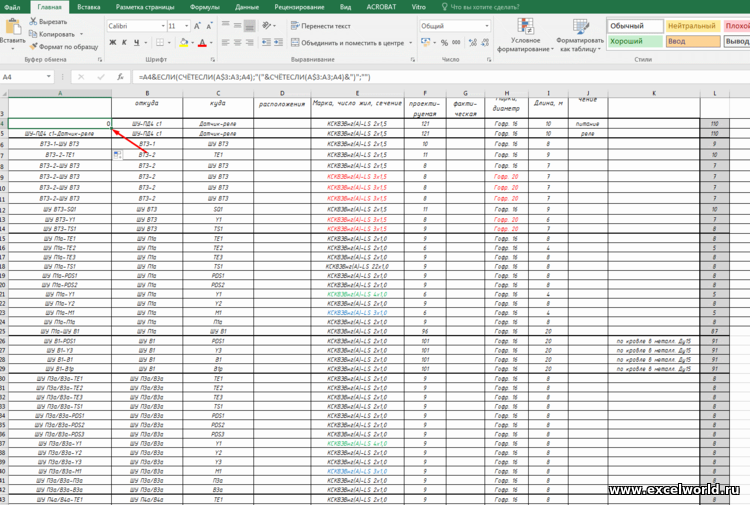
Task: Click Merge and Center (Объединить и поместить в центре)
Action: (x=348, y=43)
